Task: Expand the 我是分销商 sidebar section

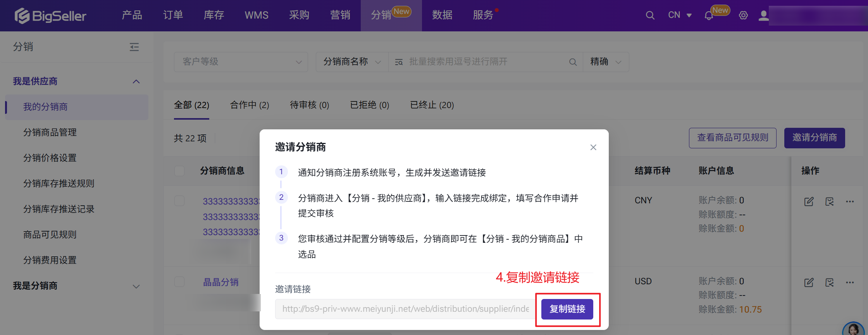Action: point(76,286)
